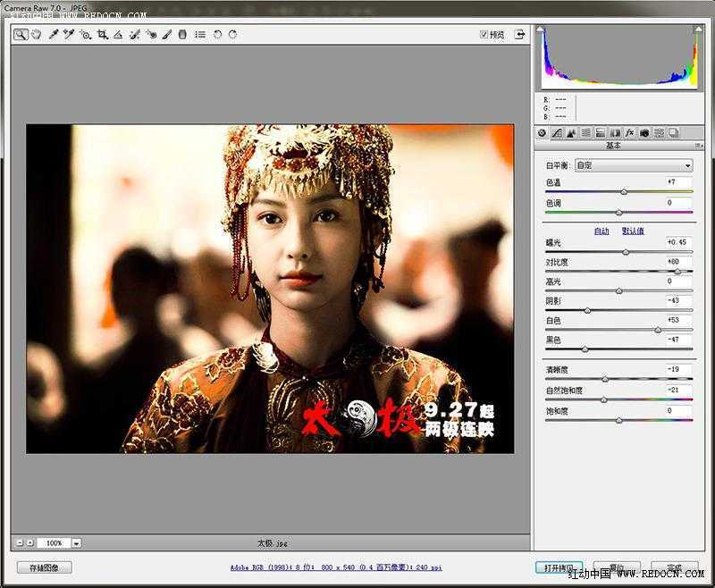Image resolution: width=715 pixels, height=588 pixels.
Task: Select the Straighten tool
Action: 120,36
